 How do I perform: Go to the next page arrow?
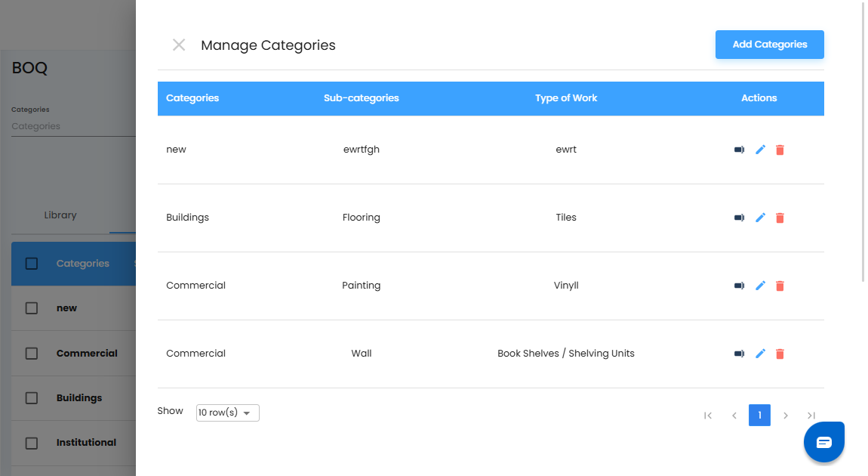(x=786, y=416)
